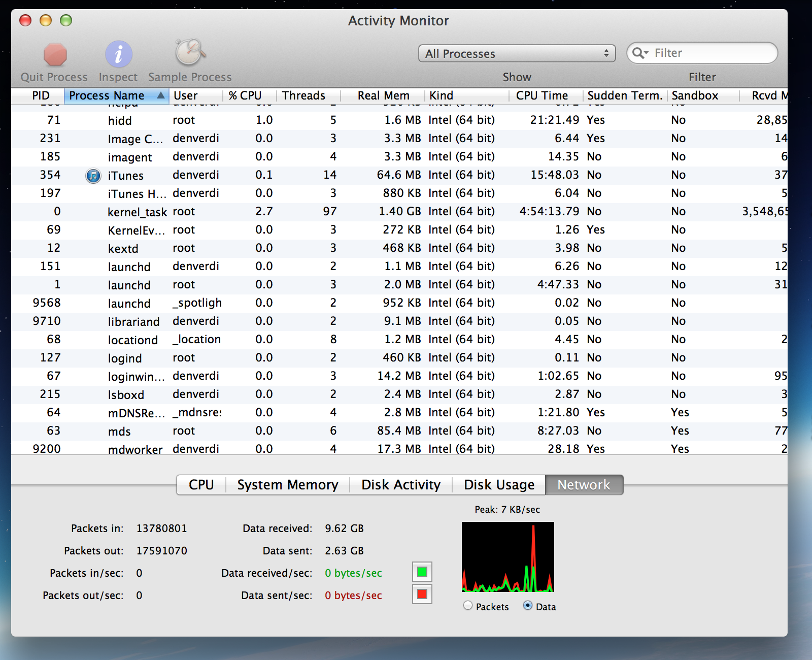The height and width of the screenshot is (660, 812).
Task: Click the yellow minimize window button
Action: tap(46, 20)
